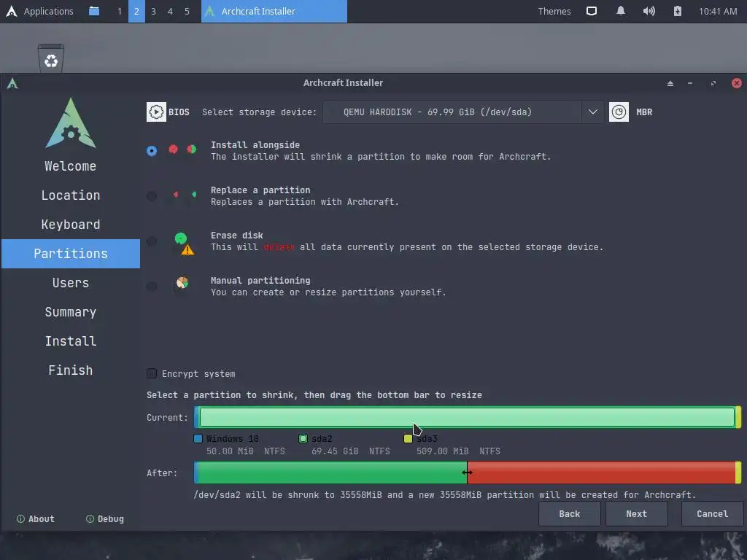Click the MBR partition table icon
747x560 pixels.
click(x=619, y=112)
